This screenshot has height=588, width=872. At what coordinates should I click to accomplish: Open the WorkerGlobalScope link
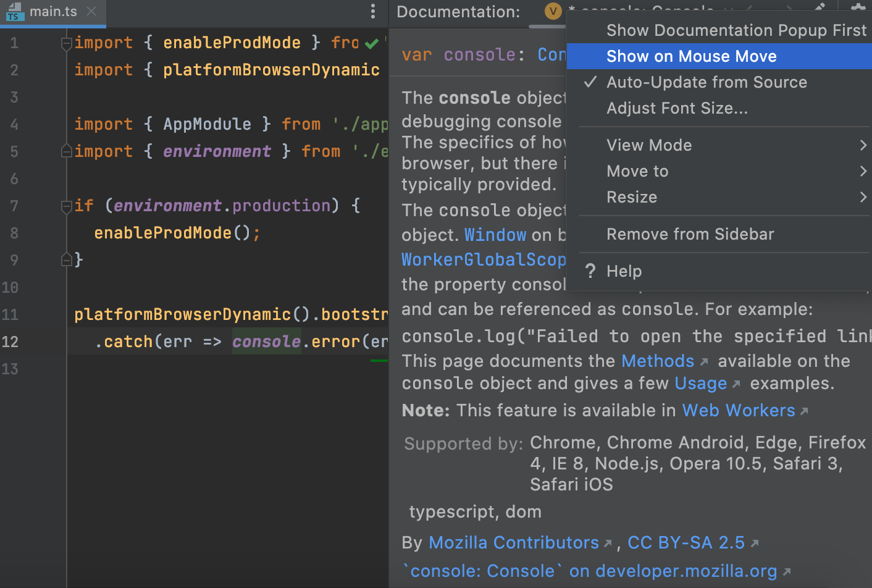484,260
